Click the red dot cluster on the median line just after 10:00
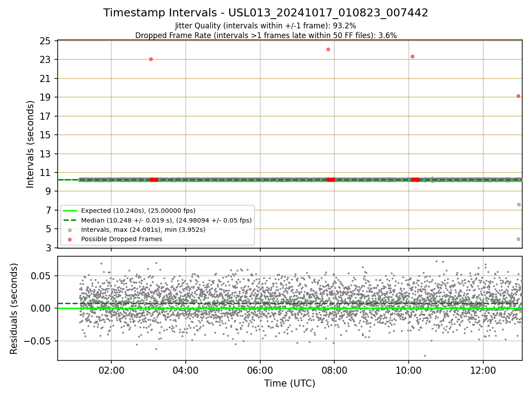Image resolution: width=532 pixels, height=399 pixels. coord(415,180)
